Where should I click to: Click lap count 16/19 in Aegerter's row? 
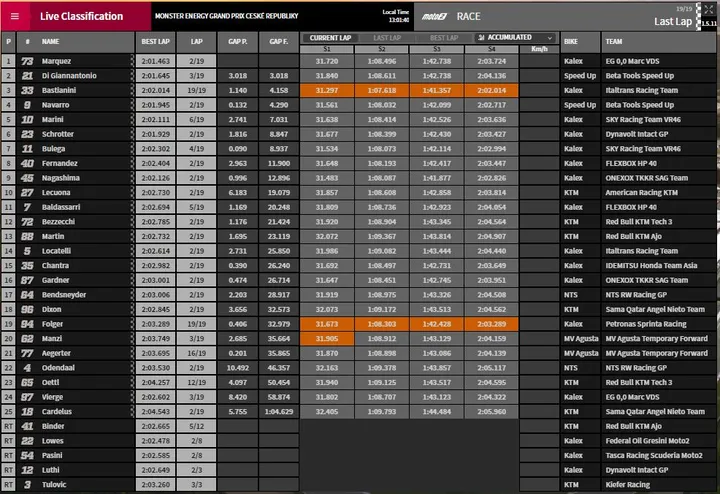point(197,353)
